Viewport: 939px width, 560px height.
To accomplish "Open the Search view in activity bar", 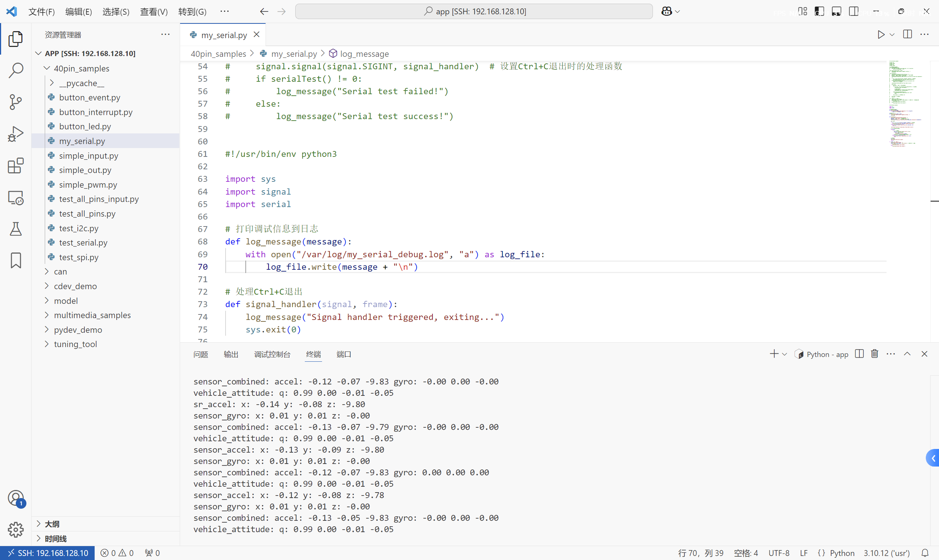I will [15, 70].
